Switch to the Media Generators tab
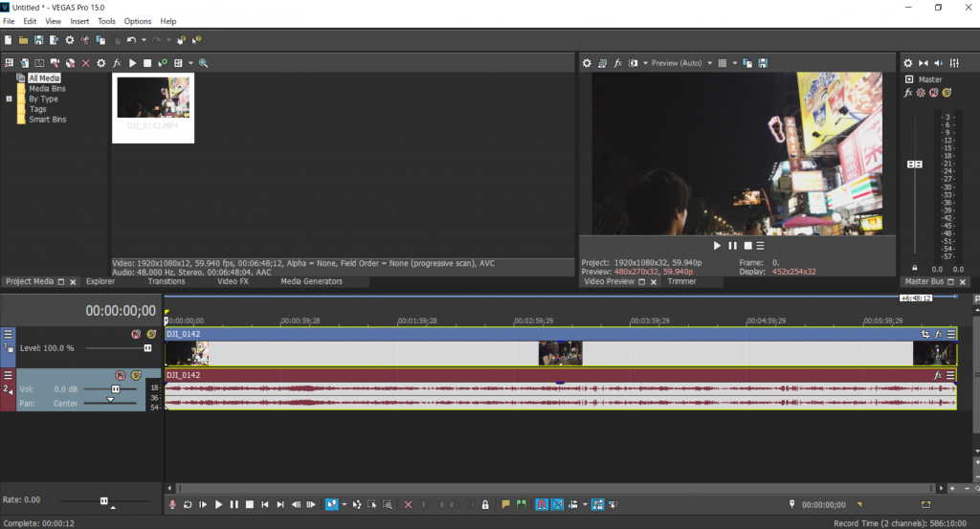This screenshot has height=529, width=980. pyautogui.click(x=311, y=281)
